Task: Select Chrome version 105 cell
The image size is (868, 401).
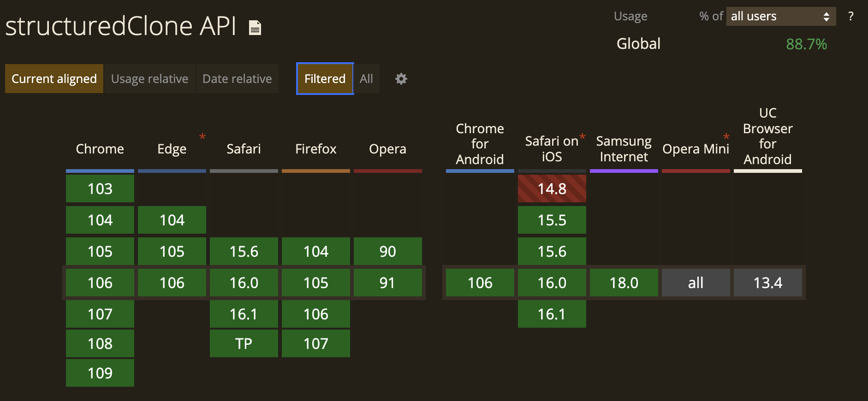Action: click(x=100, y=251)
